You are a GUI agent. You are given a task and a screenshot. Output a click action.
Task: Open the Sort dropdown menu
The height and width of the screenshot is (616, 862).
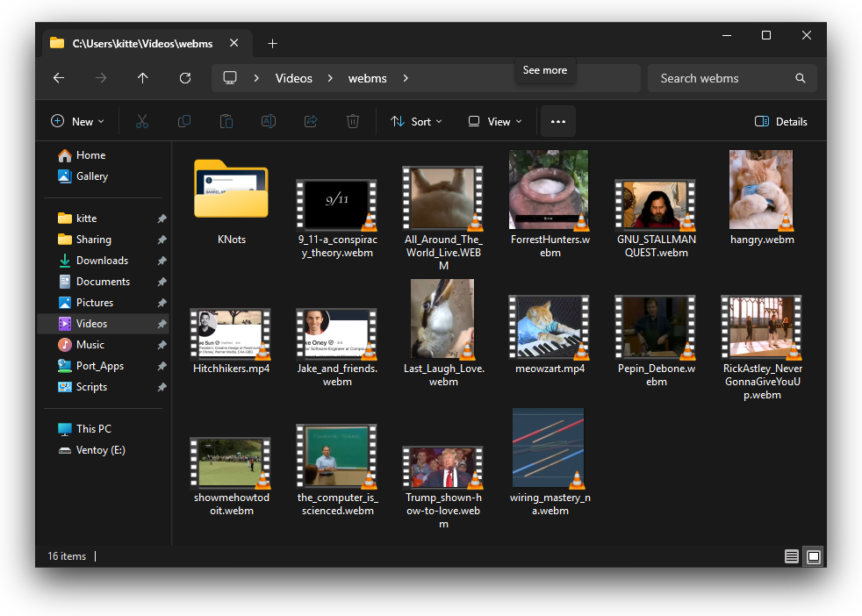coord(415,121)
